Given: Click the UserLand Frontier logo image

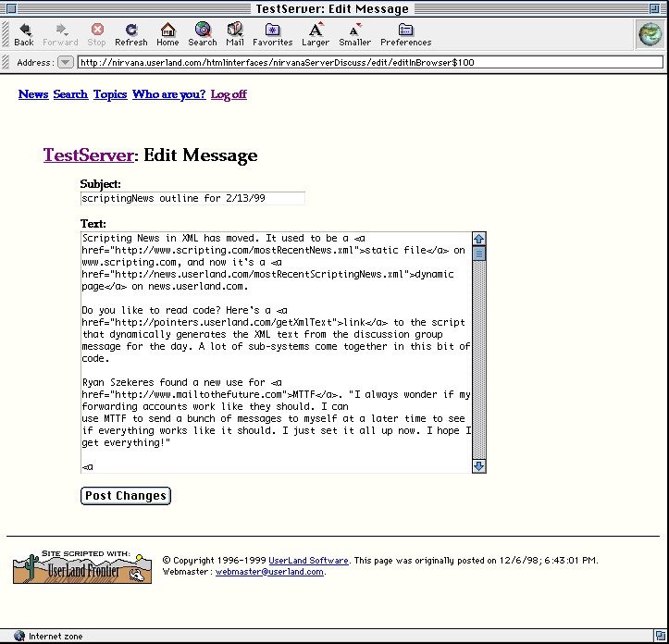Looking at the screenshot, I should [82, 566].
